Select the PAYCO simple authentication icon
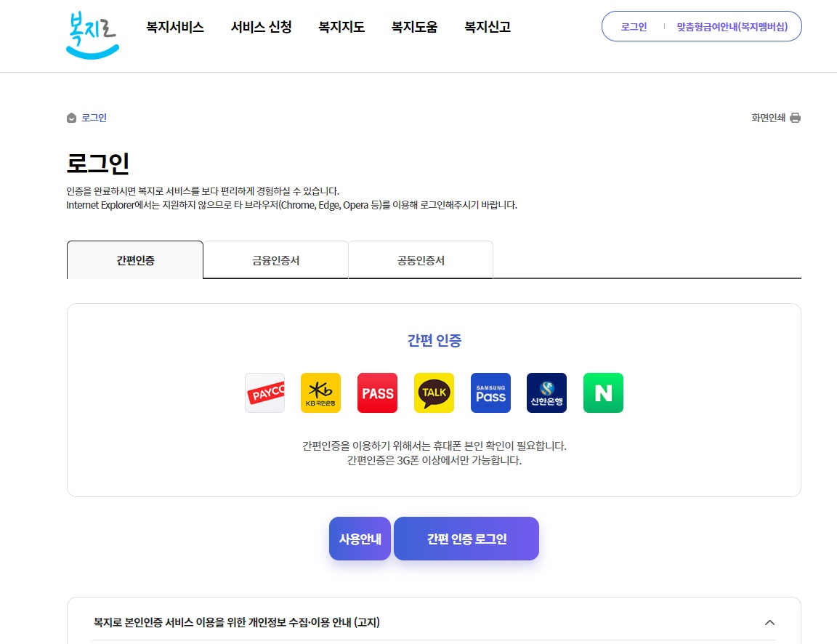 264,393
